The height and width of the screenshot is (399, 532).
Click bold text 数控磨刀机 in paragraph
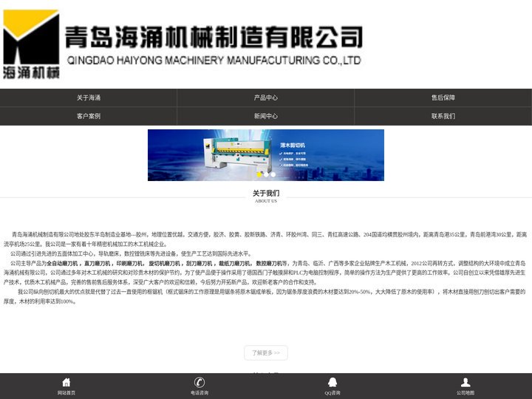(x=269, y=263)
